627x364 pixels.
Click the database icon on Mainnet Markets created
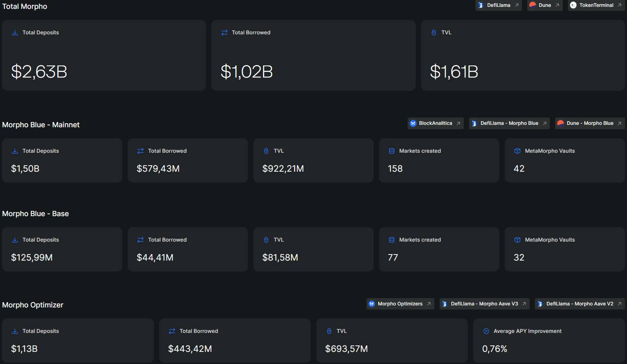pyautogui.click(x=392, y=151)
